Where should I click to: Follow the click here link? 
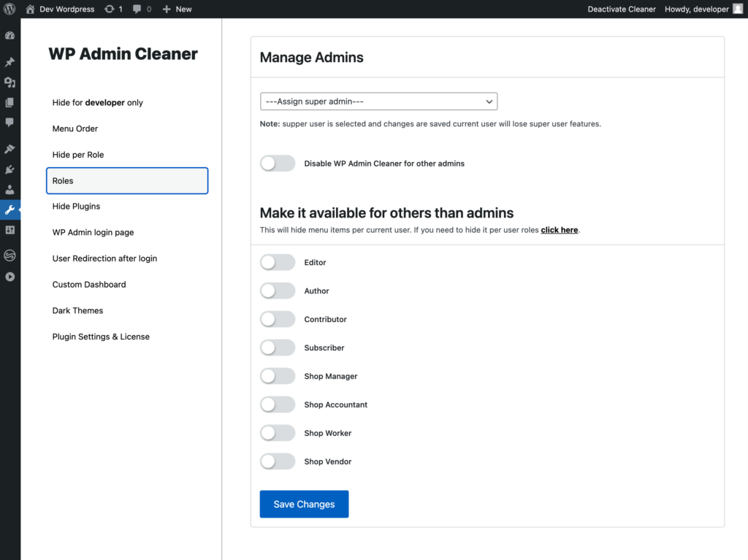(x=559, y=230)
